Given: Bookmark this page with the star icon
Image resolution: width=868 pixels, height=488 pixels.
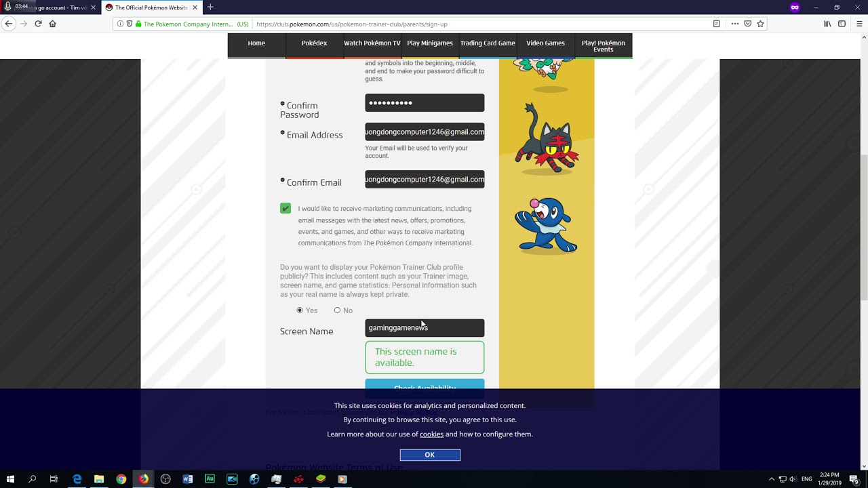Looking at the screenshot, I should click(x=760, y=24).
